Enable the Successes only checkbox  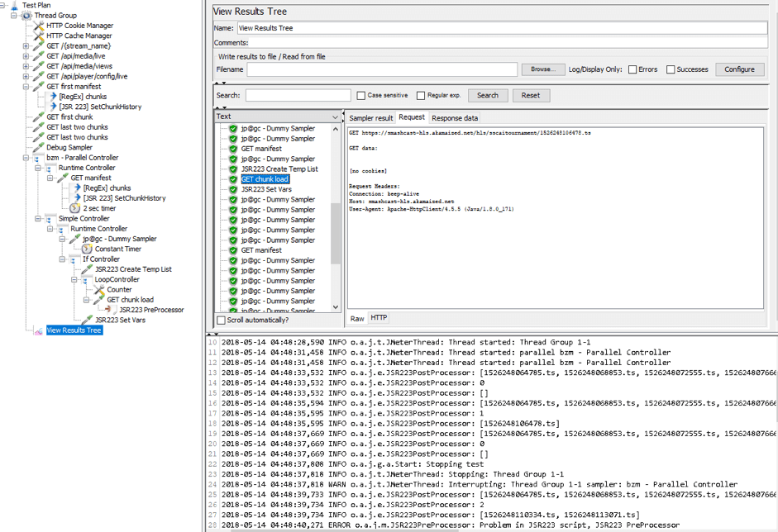(671, 69)
